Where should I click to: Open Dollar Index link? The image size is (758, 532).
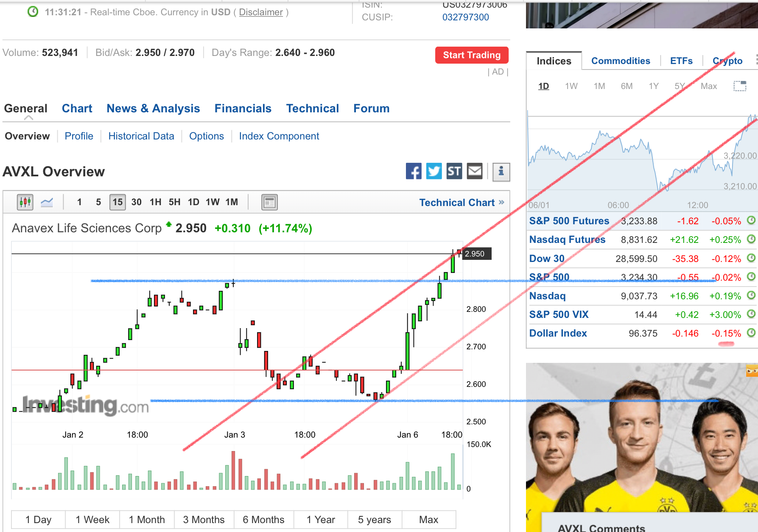(x=558, y=333)
